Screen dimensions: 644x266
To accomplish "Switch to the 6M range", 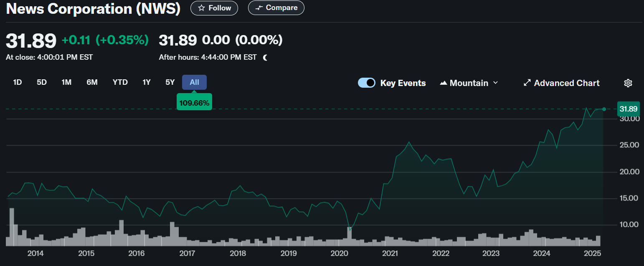I will pyautogui.click(x=92, y=82).
